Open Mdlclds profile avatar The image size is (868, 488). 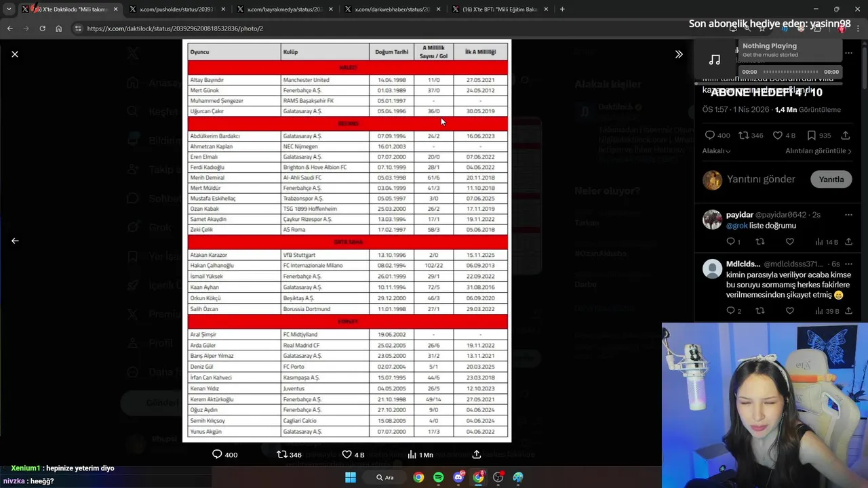coord(712,268)
